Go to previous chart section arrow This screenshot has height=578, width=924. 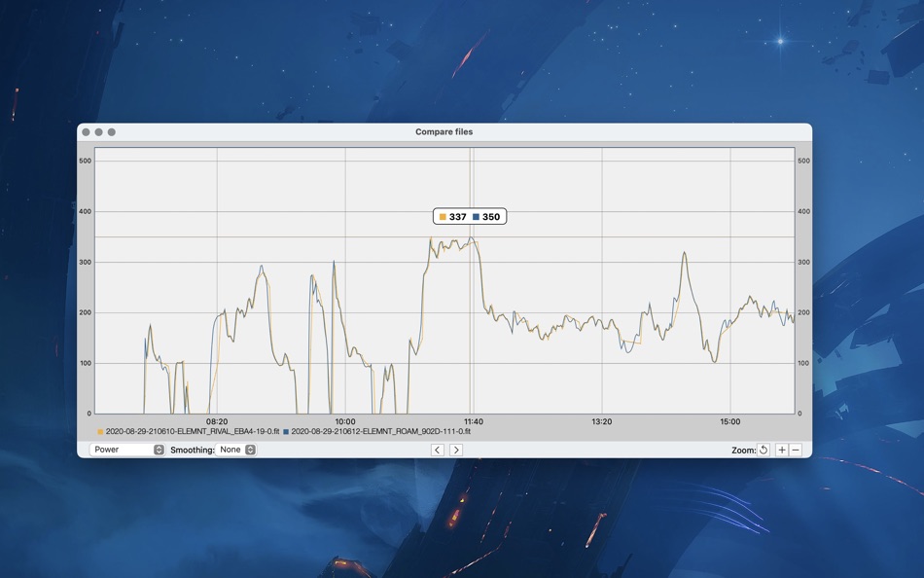click(438, 450)
